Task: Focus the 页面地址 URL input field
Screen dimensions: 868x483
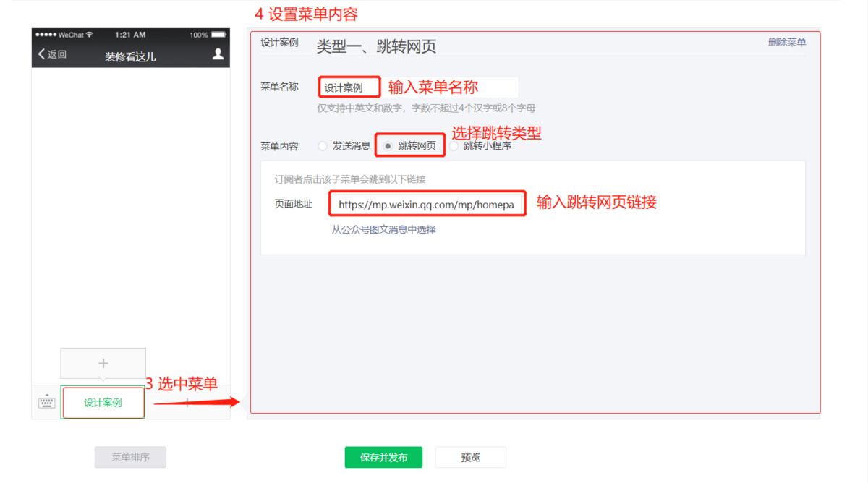Action: (x=426, y=204)
